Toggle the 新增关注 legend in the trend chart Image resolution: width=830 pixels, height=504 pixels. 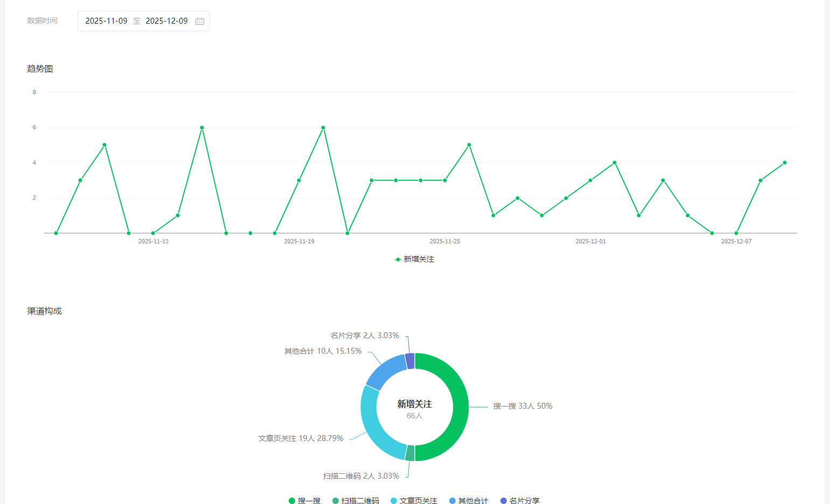(x=414, y=259)
